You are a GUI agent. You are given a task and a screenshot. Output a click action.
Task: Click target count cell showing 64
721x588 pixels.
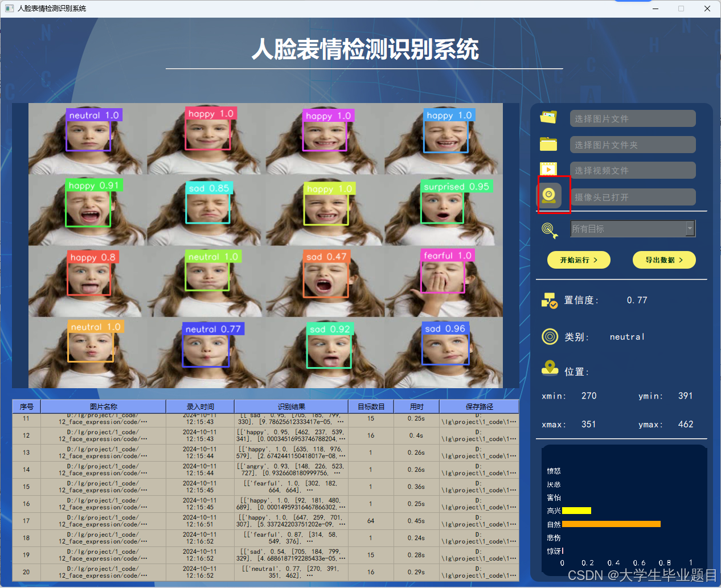371,521
